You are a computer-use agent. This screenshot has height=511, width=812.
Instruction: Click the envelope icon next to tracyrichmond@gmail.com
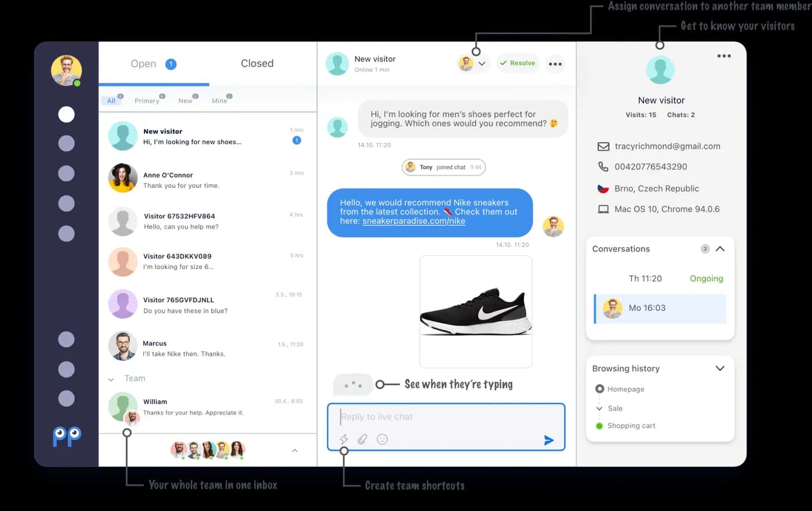coord(603,147)
